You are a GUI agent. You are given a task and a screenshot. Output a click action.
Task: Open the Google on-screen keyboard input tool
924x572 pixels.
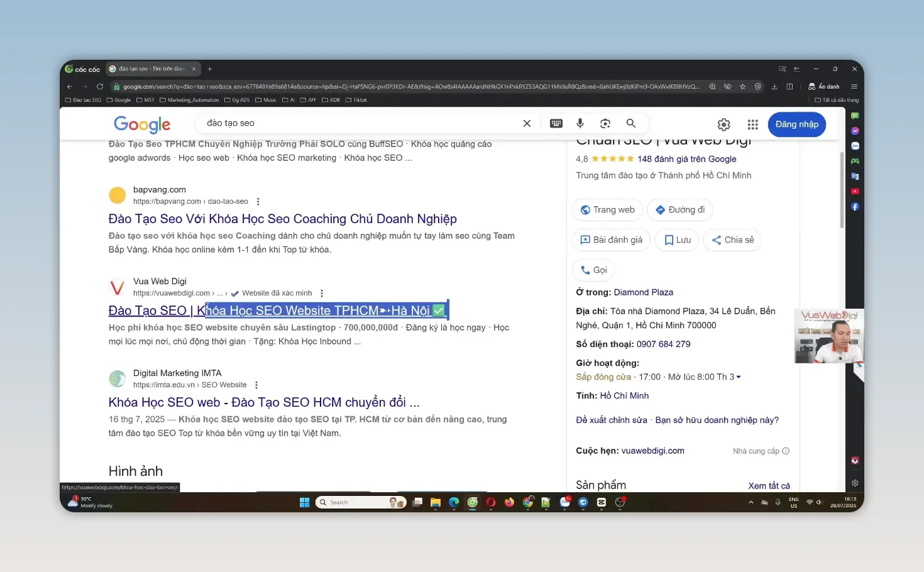tap(556, 123)
